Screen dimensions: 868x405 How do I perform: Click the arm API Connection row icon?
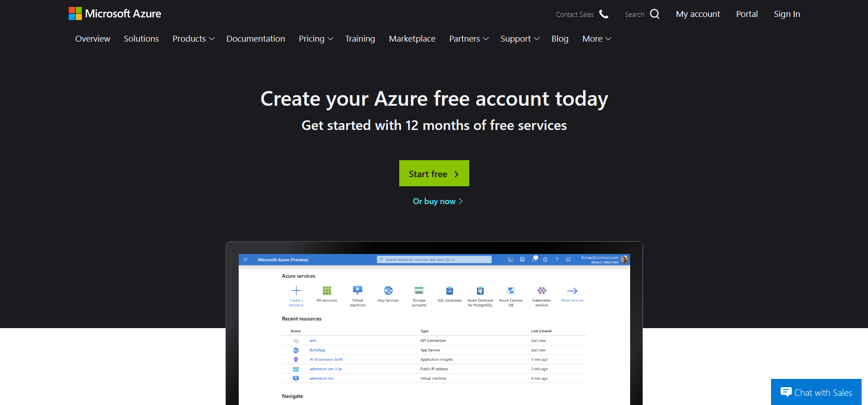point(296,341)
